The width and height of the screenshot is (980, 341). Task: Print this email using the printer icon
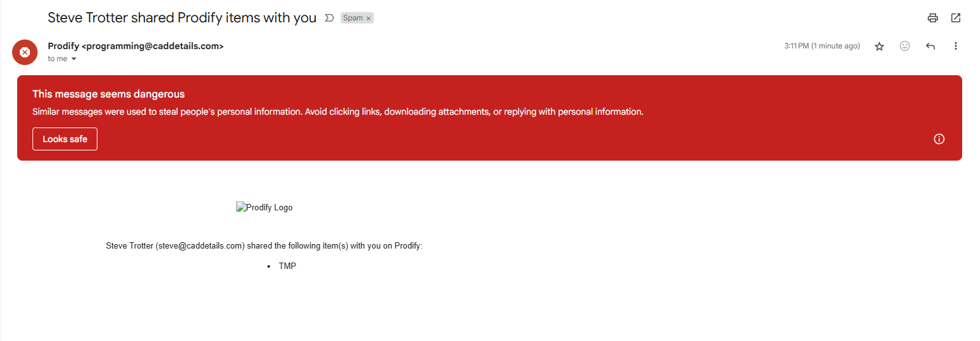pyautogui.click(x=933, y=18)
